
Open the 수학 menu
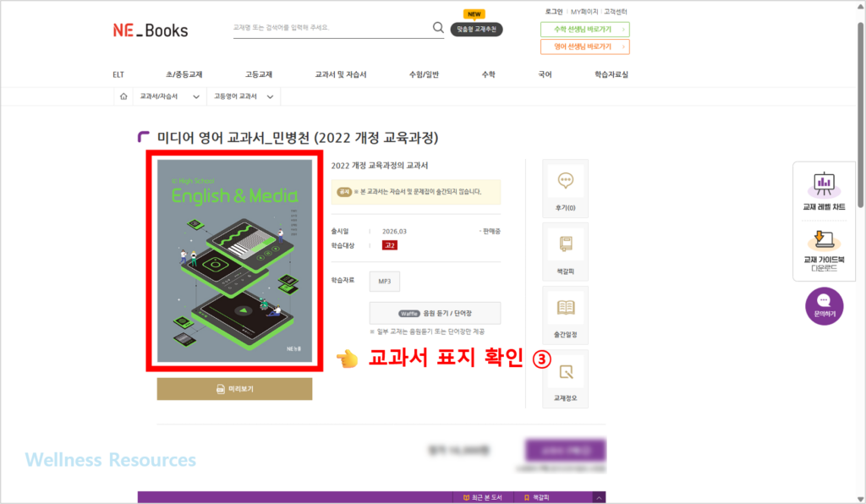point(488,74)
